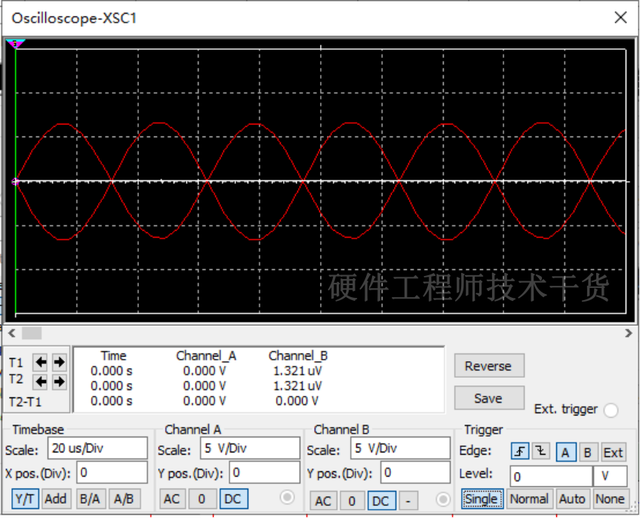Viewport: 640px width, 518px height.
Task: Move cursor T1 right with its arrow
Action: click(x=59, y=362)
